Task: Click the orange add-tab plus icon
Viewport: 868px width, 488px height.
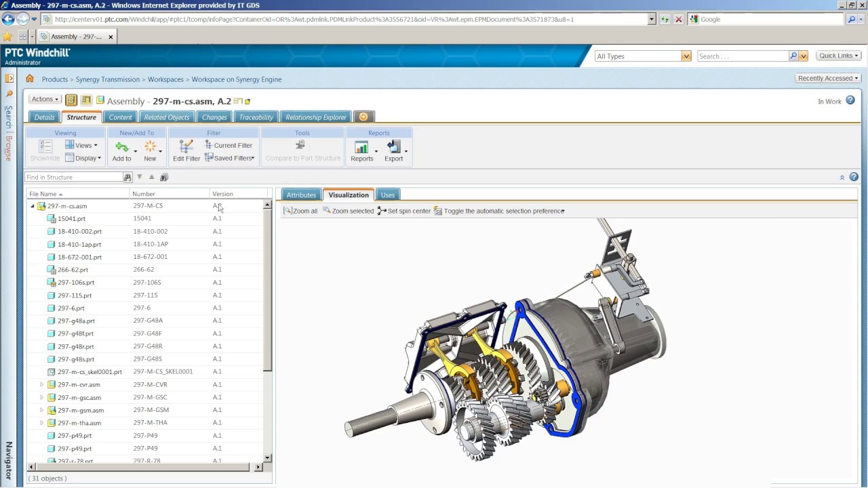Action: pos(363,117)
